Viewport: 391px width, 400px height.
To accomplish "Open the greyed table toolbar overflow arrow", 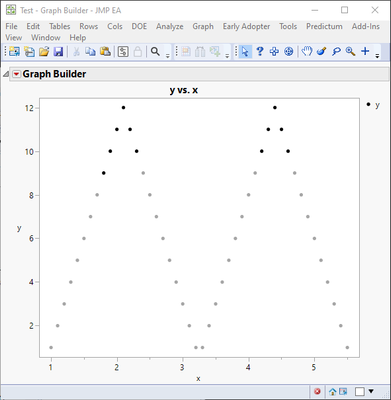I will [x=227, y=56].
